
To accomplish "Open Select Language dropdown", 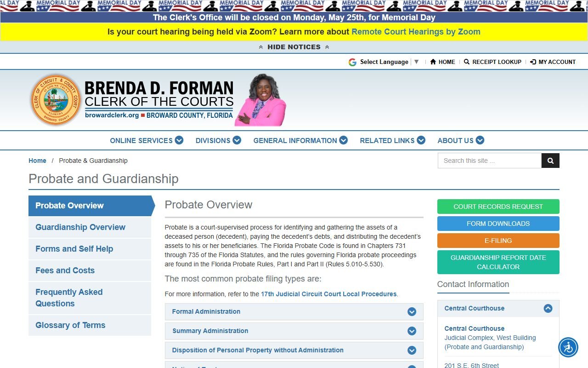I will [389, 62].
